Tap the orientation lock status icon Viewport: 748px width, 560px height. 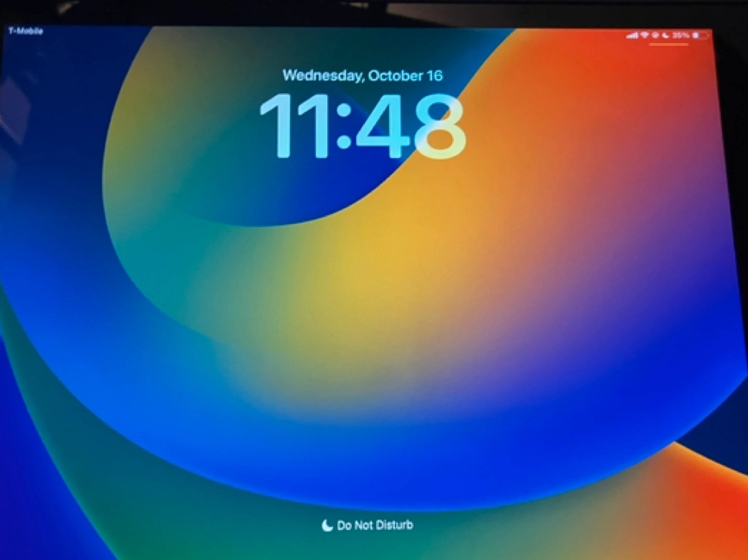[655, 35]
